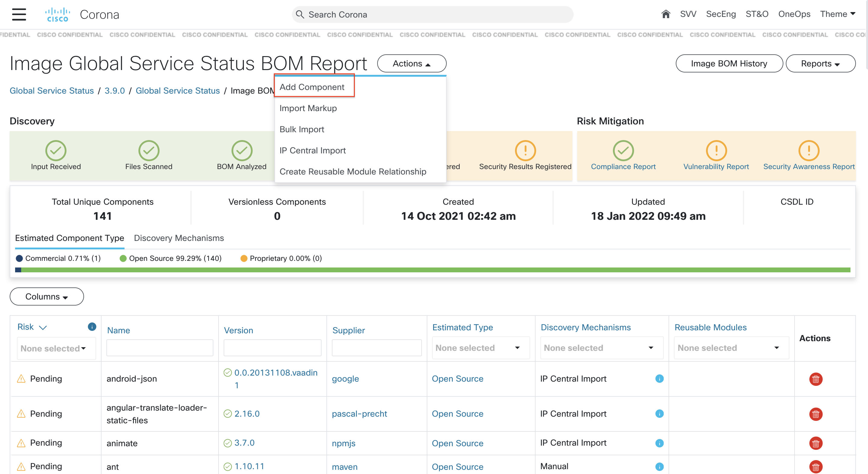Click the Cisco logo
The height and width of the screenshot is (474, 868).
point(58,14)
